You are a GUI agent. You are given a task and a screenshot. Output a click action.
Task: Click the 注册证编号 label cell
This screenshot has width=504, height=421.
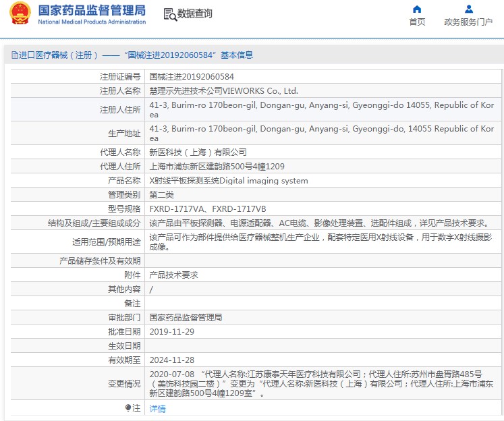pyautogui.click(x=78, y=76)
